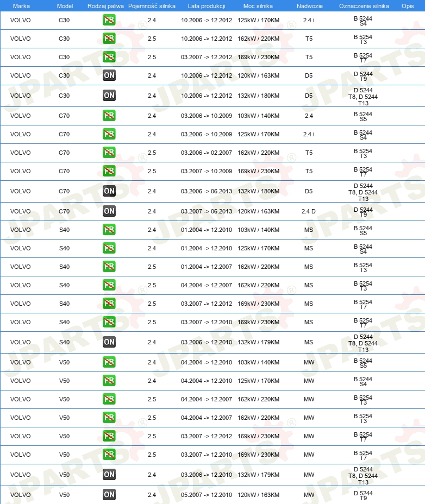Select 'D 5244 T8, D 5244 T13' in the S40 row

coord(363,343)
